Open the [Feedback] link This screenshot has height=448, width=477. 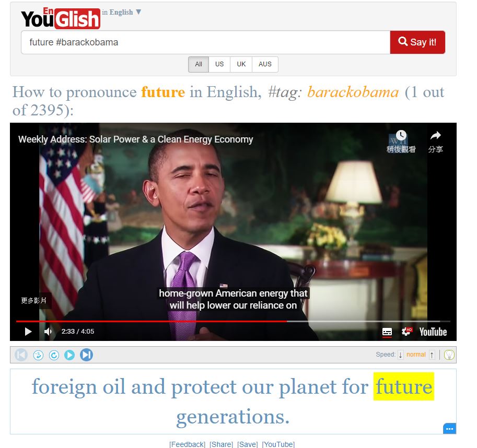[x=188, y=444]
